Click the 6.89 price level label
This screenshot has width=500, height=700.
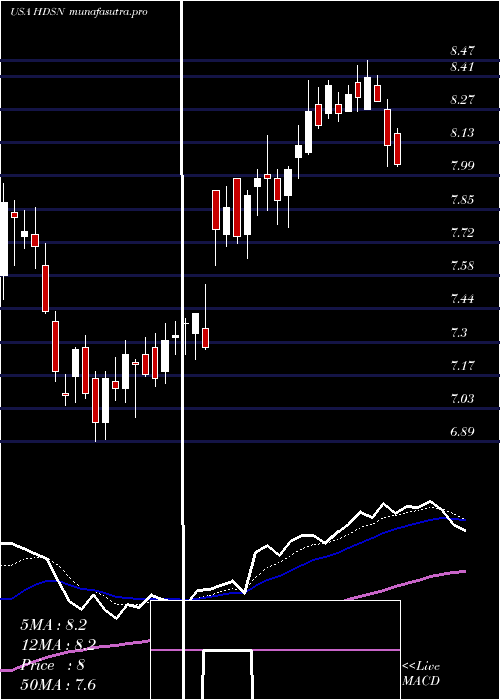tap(462, 432)
